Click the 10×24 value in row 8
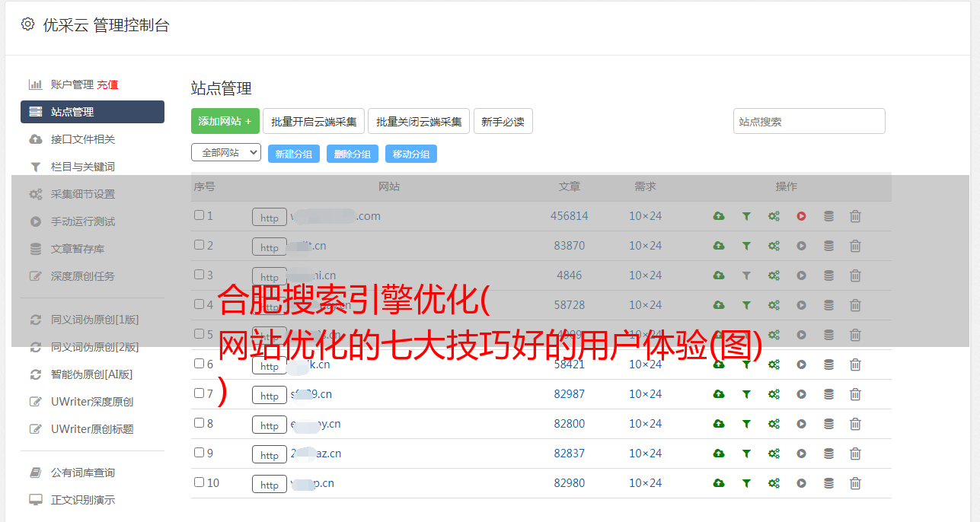Screen dimensions: 980x522 click(645, 424)
